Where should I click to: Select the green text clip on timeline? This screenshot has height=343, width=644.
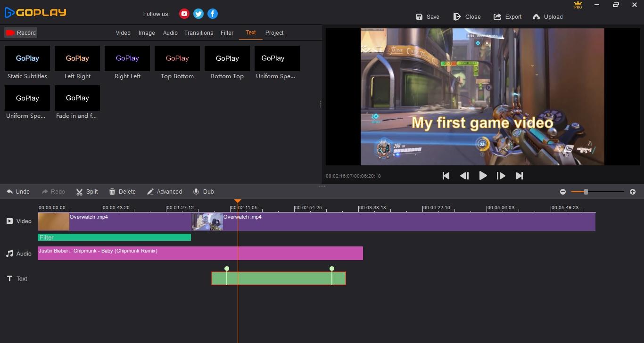pyautogui.click(x=279, y=278)
